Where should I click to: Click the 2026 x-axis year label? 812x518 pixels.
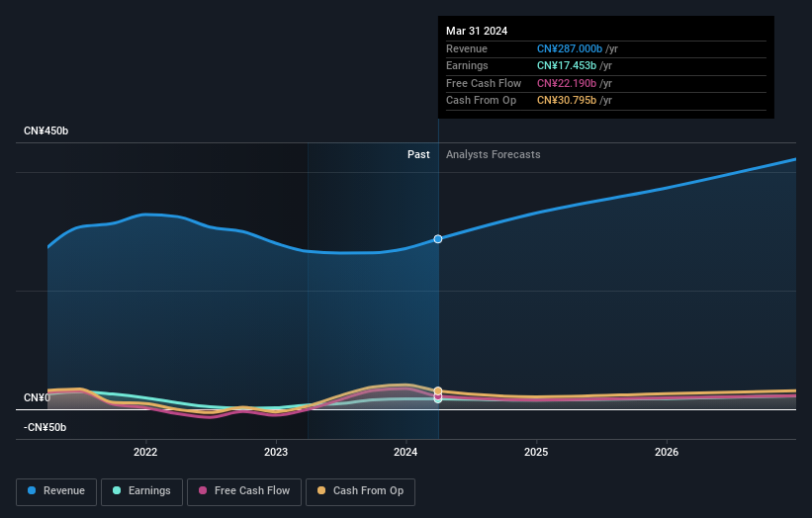click(x=667, y=452)
